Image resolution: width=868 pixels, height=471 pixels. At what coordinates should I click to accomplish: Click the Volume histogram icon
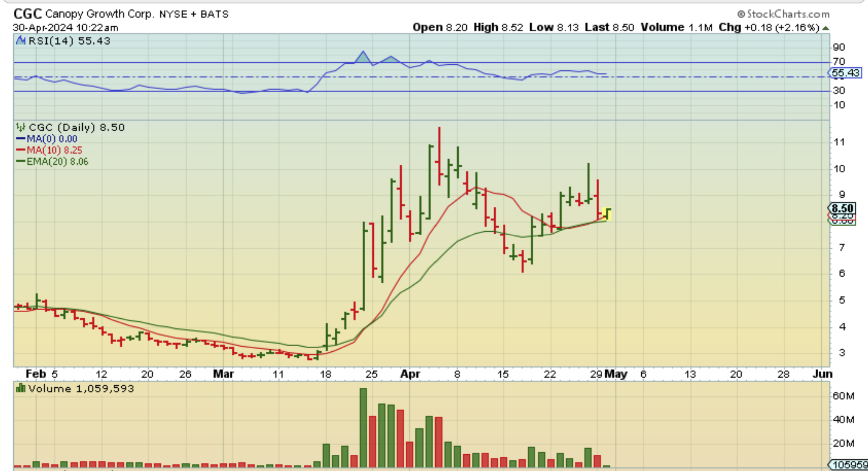[20, 389]
